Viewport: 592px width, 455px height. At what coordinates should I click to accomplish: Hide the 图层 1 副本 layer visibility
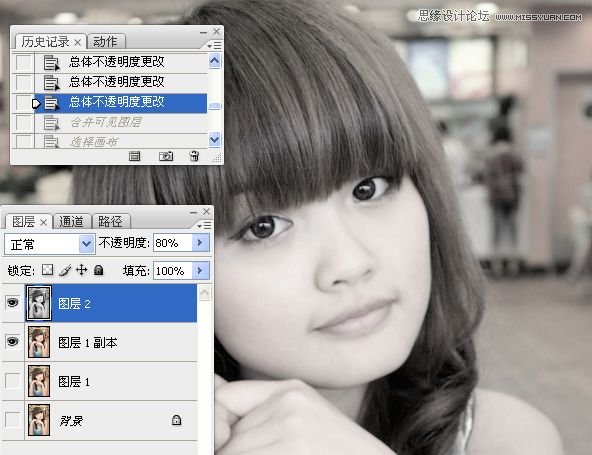(x=12, y=342)
